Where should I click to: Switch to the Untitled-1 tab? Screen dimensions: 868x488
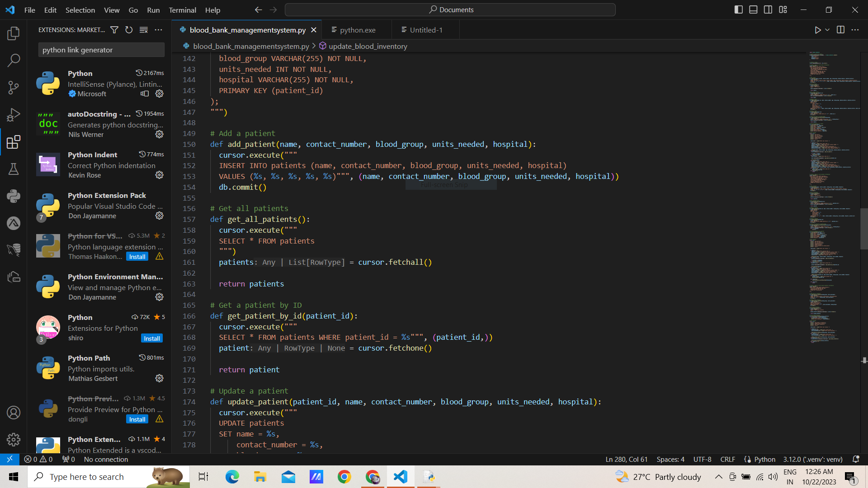coord(426,30)
